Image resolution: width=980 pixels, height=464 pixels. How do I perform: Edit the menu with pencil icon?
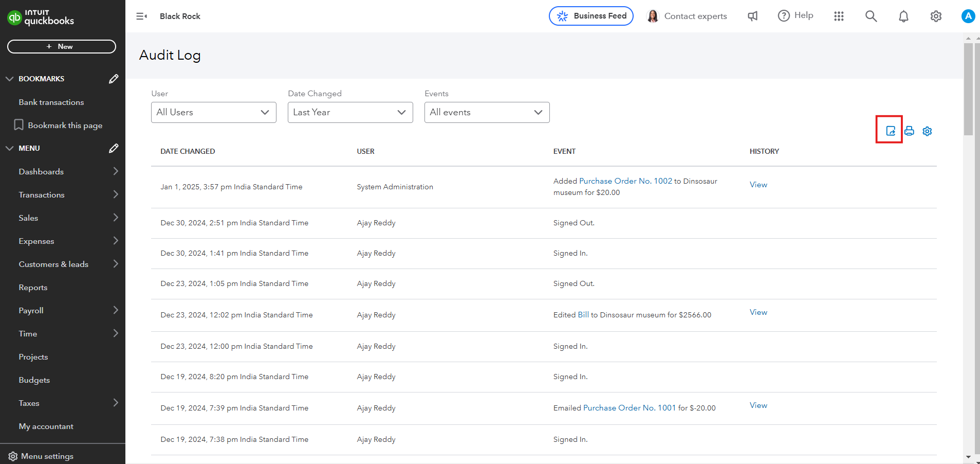pos(114,148)
